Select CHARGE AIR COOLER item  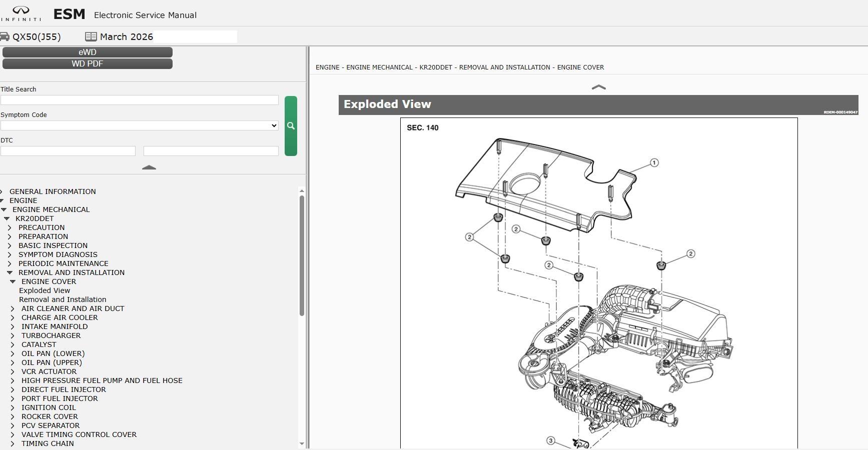(x=60, y=317)
